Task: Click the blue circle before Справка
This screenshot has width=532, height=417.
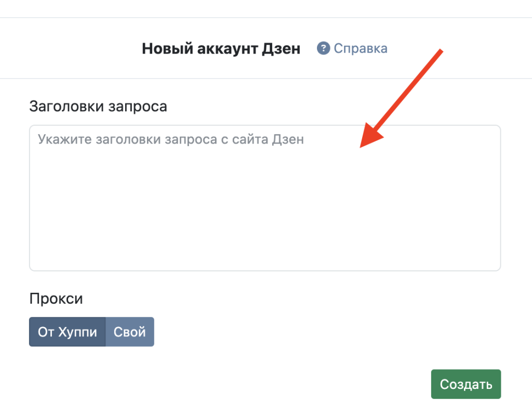Action: [323, 49]
